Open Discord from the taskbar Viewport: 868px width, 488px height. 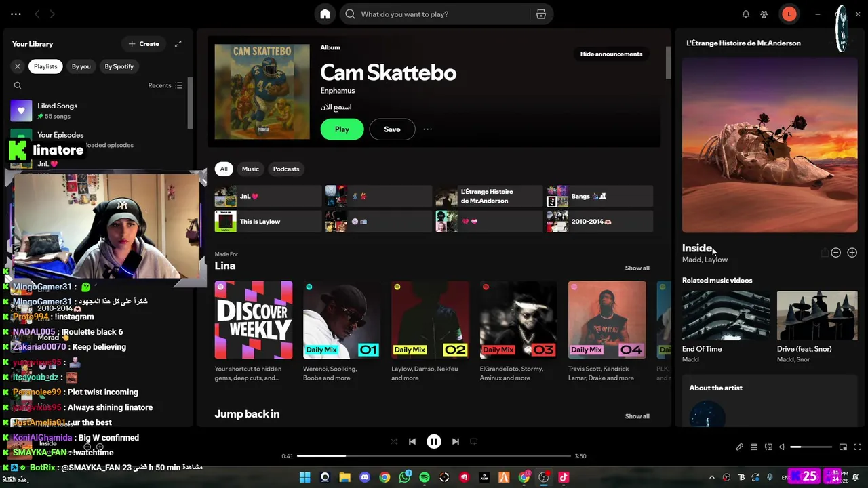coord(365,477)
